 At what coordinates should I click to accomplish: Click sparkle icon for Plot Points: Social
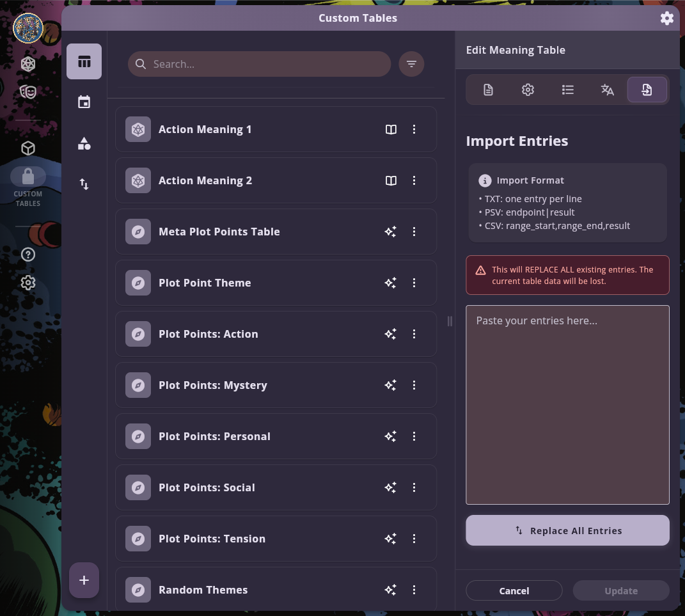tap(391, 487)
